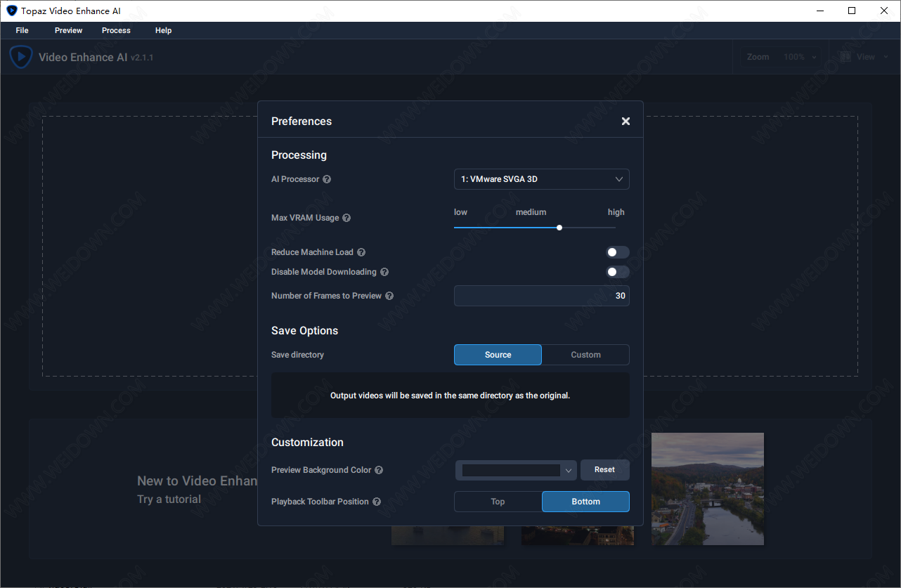Click the 'Try a tutorial' text
Screen dimensions: 901x588
169,499
